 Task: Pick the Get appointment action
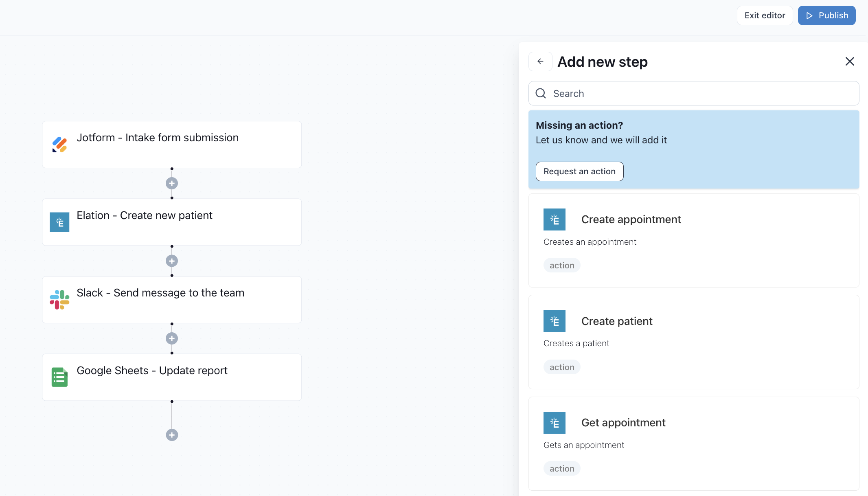click(x=693, y=443)
